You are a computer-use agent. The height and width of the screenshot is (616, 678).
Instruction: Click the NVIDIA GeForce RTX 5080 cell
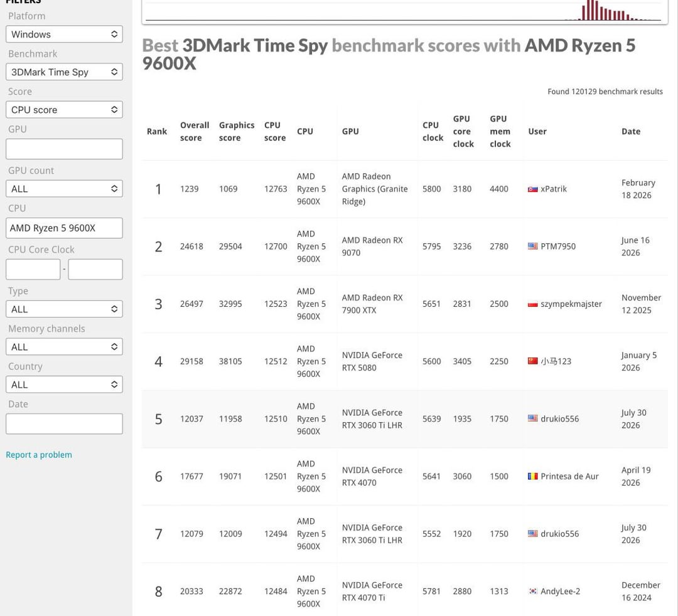372,361
